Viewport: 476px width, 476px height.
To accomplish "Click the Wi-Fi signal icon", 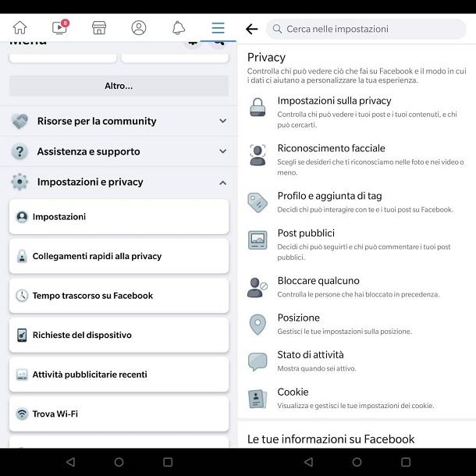I will pyautogui.click(x=22, y=414).
